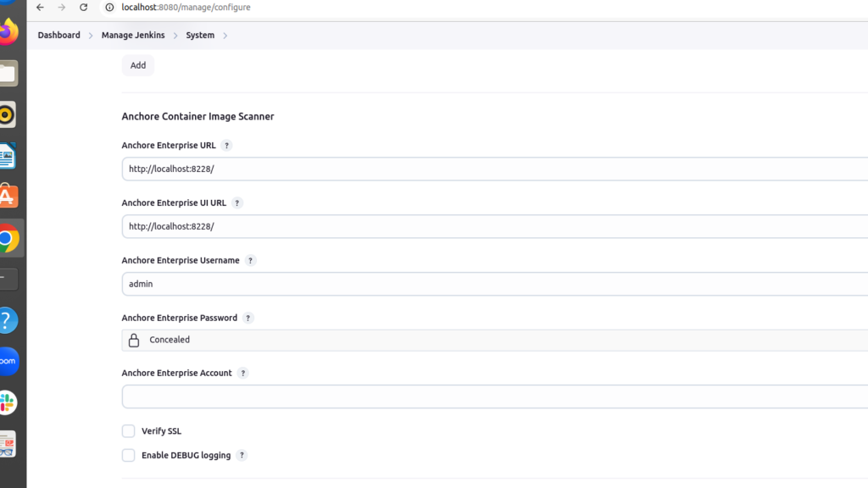Show help for Anchore Enterprise Username
Viewport: 868px width, 488px height.
pos(250,261)
